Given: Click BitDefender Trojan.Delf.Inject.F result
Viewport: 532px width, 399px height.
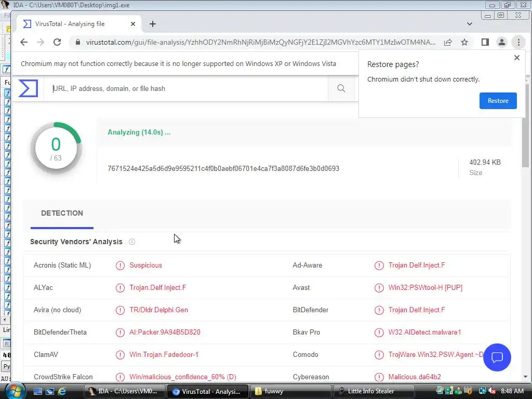Looking at the screenshot, I should [x=417, y=310].
